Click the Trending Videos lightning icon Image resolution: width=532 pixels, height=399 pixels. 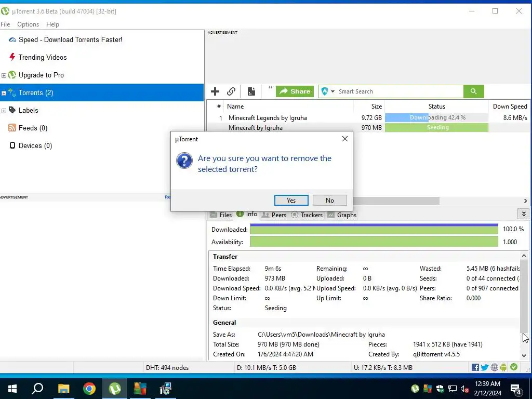12,57
